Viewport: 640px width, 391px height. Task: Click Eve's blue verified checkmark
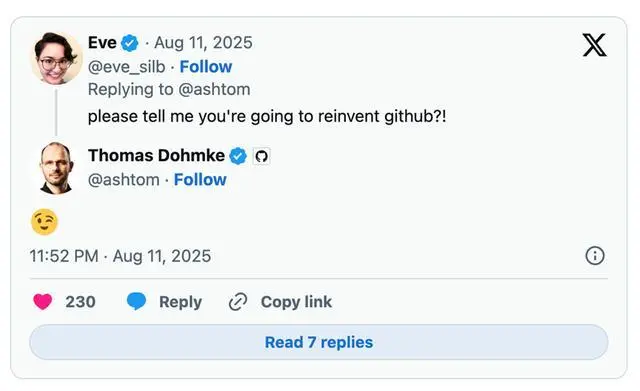130,43
